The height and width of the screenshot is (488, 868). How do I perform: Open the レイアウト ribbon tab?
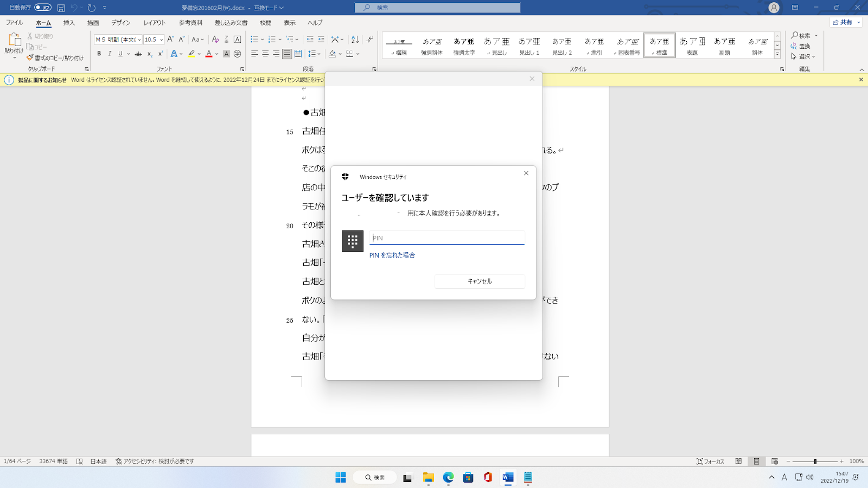pos(155,23)
